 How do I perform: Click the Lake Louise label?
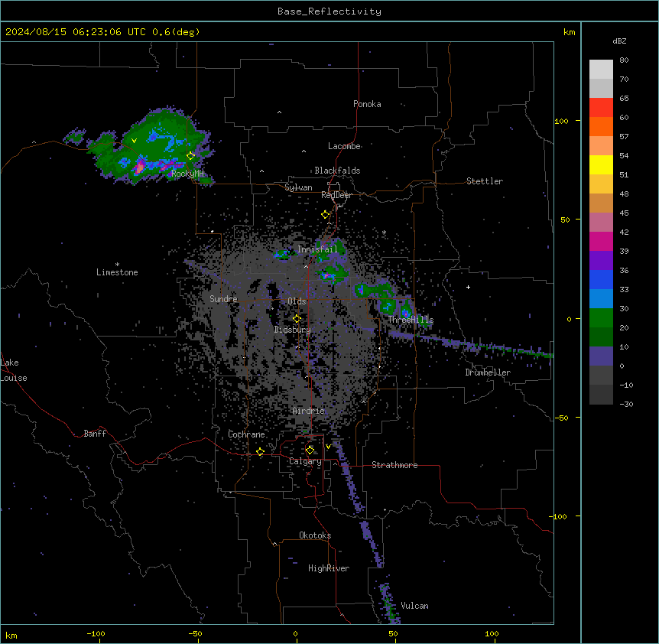[14, 370]
